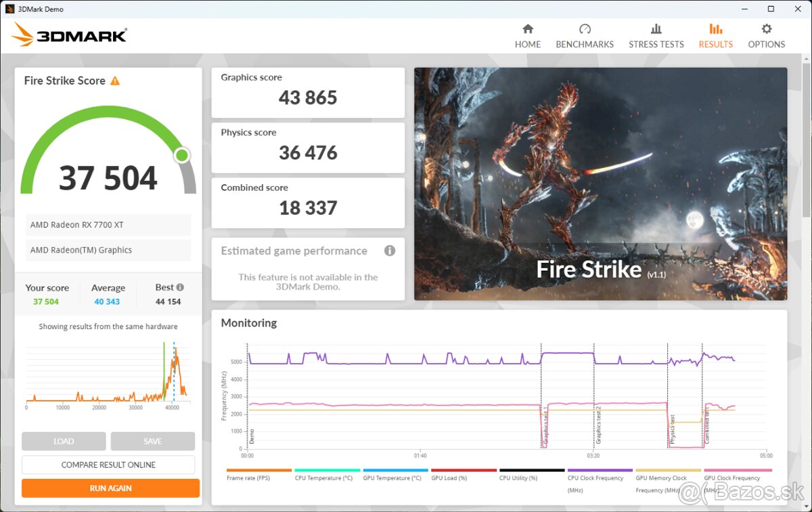
Task: Click the info icon beside Best score
Action: 180,287
